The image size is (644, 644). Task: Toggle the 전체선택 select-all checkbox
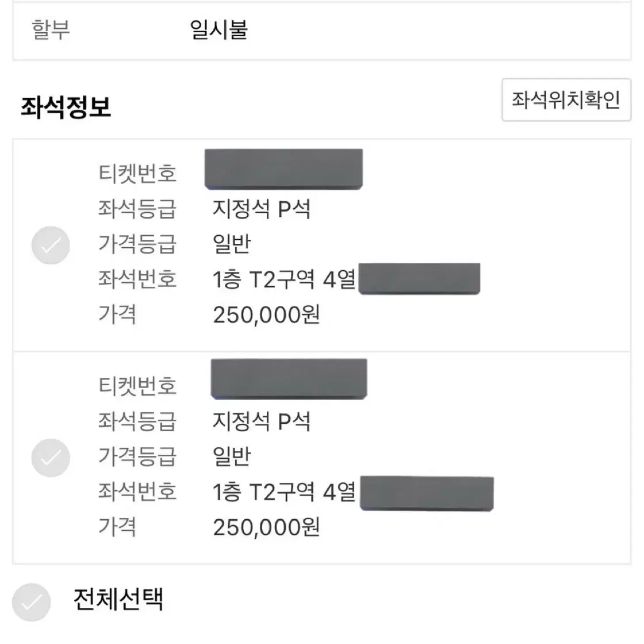click(x=31, y=602)
